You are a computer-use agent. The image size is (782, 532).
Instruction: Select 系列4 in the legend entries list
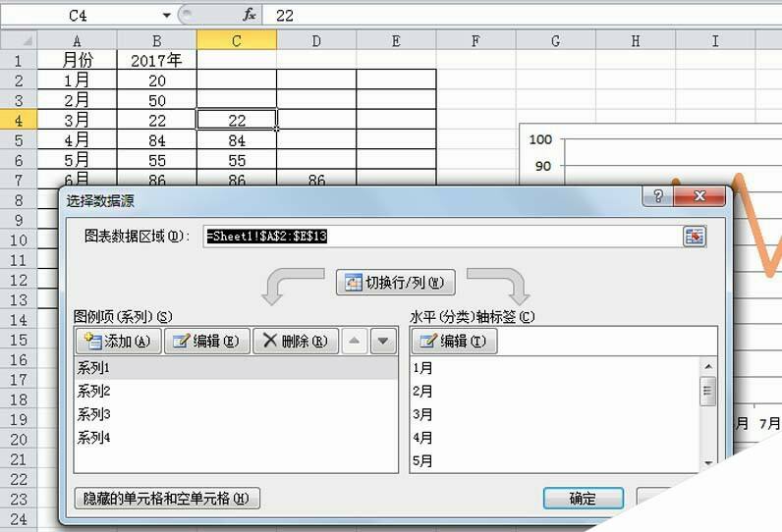(236, 438)
